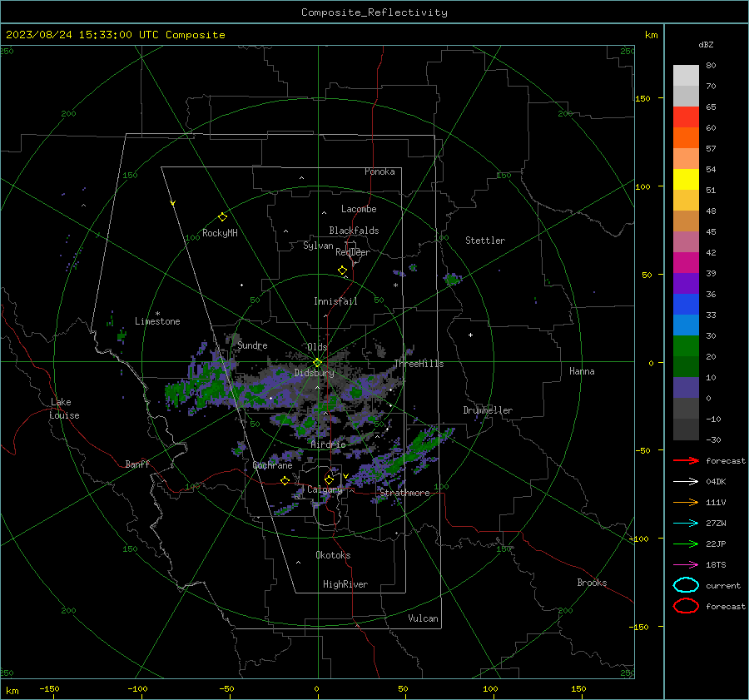The image size is (749, 700).
Task: Click the Calgary city label
Action: pyautogui.click(x=325, y=489)
